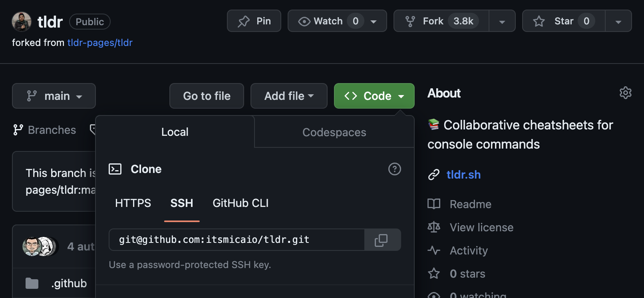Select the SSH clone option
This screenshot has height=298, width=644.
(182, 203)
